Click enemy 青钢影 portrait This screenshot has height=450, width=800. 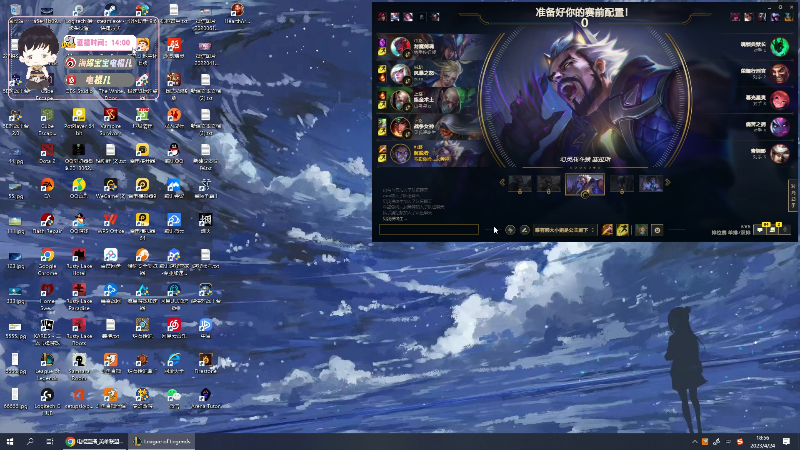tap(780, 154)
